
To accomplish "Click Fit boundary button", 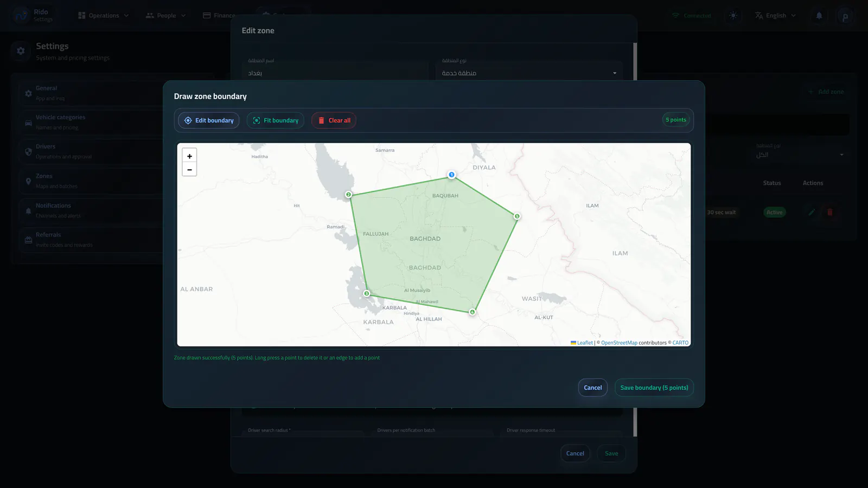I will tap(276, 120).
